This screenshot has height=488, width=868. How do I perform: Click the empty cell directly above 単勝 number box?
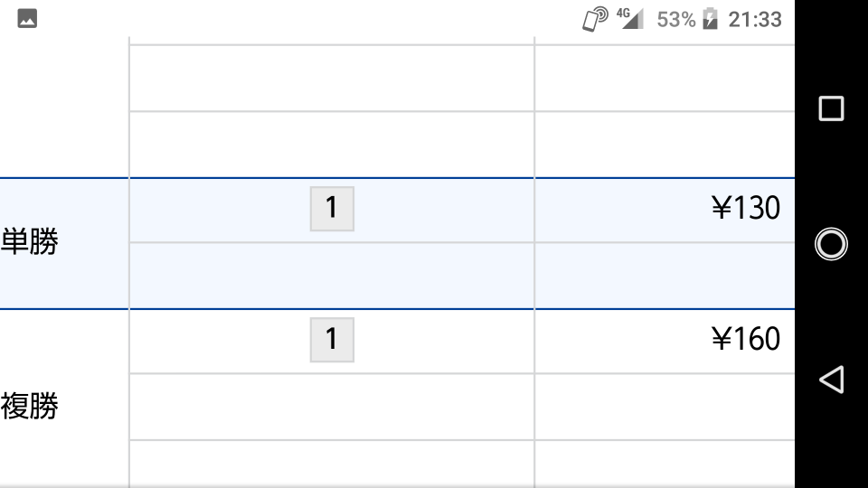(332, 145)
